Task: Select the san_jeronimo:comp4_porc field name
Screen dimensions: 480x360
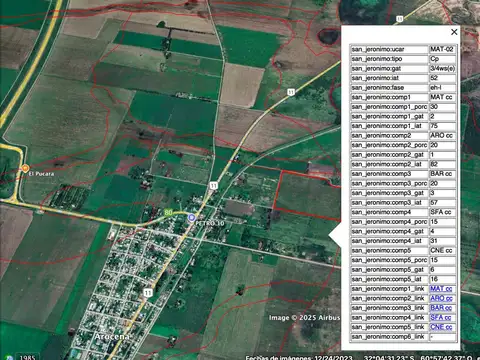Action: (x=389, y=222)
